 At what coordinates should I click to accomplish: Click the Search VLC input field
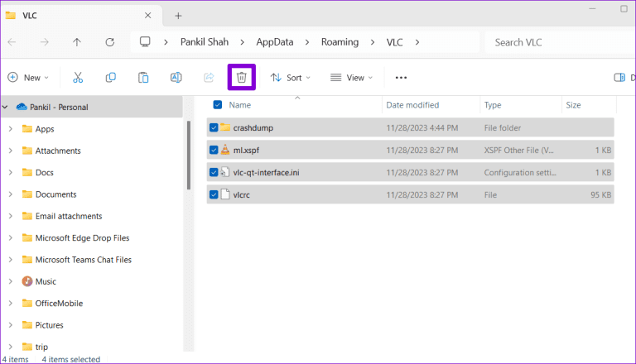pyautogui.click(x=555, y=41)
